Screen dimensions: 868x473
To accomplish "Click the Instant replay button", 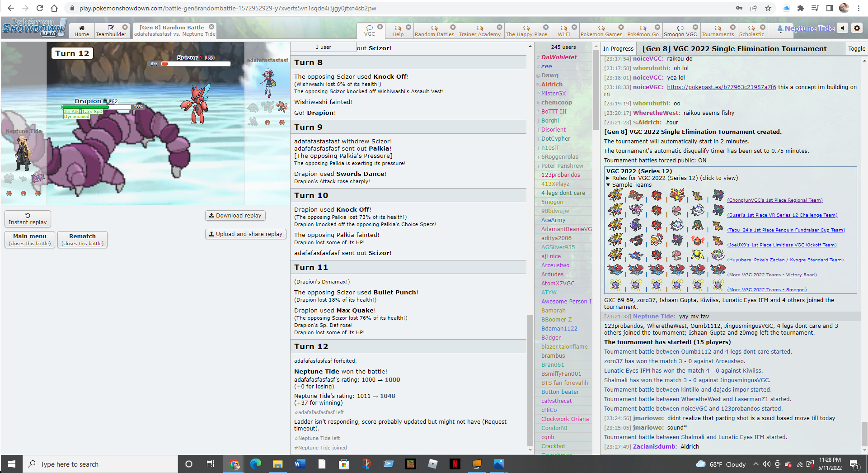I will tap(28, 219).
